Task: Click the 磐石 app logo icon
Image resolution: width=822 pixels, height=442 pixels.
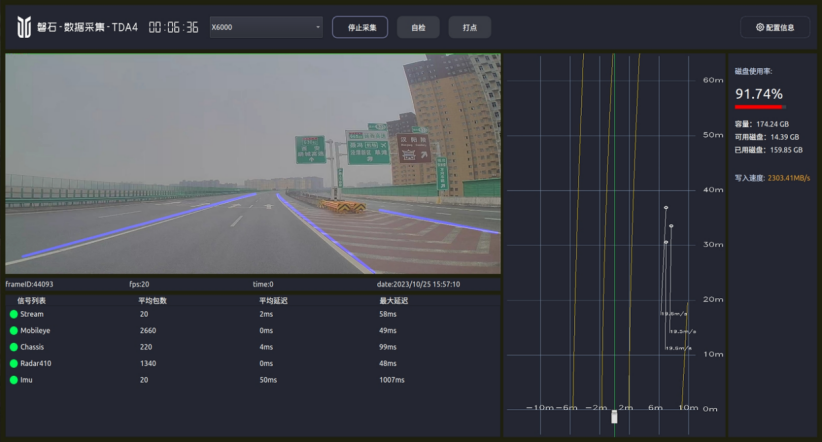Action: [24, 27]
